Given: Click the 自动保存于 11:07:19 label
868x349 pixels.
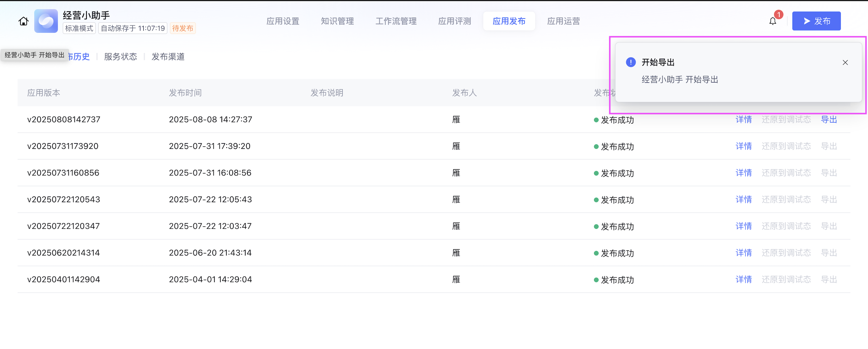Looking at the screenshot, I should [133, 28].
